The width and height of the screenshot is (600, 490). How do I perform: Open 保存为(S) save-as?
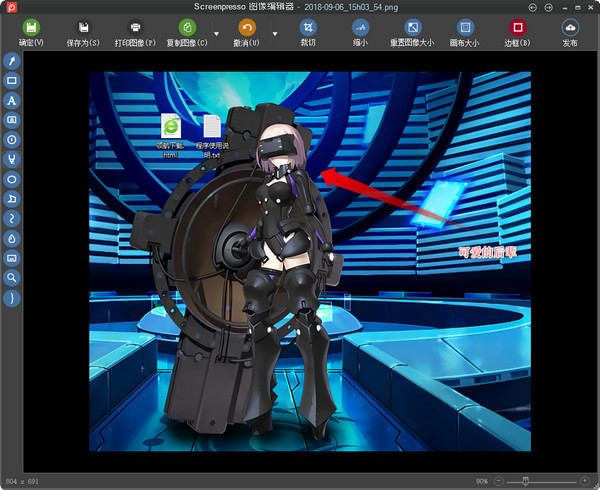[83, 33]
